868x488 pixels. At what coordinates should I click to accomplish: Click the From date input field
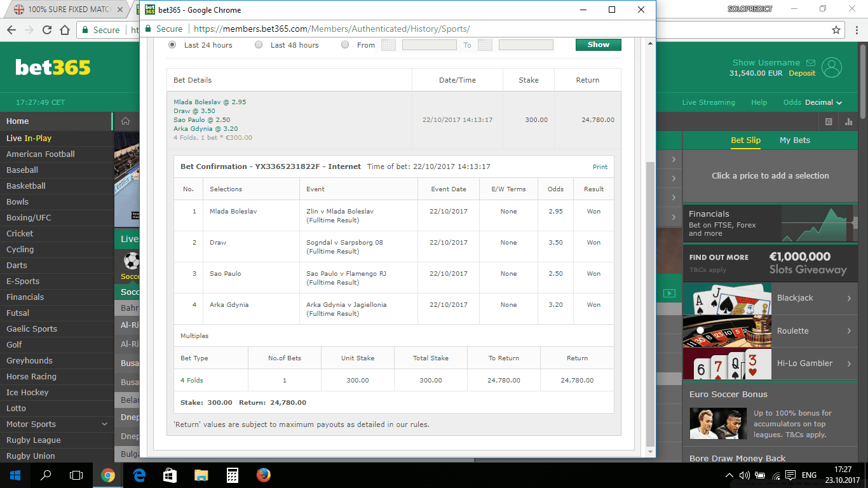tap(430, 45)
